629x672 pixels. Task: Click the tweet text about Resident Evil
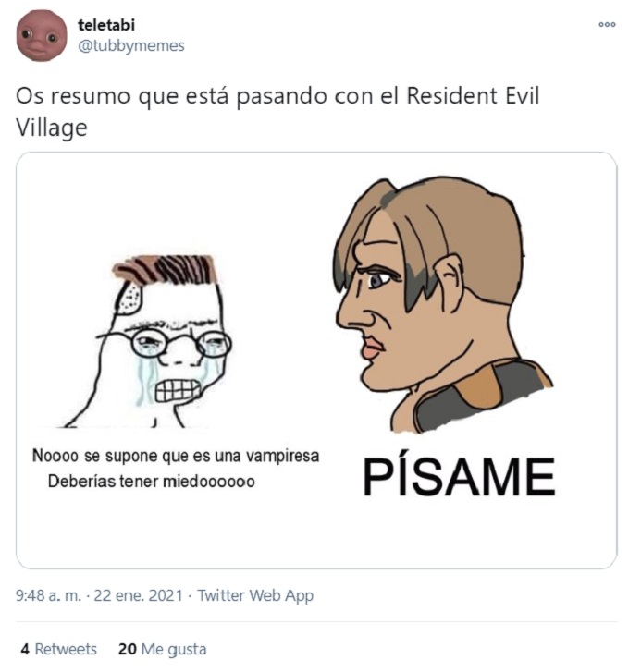(x=277, y=112)
